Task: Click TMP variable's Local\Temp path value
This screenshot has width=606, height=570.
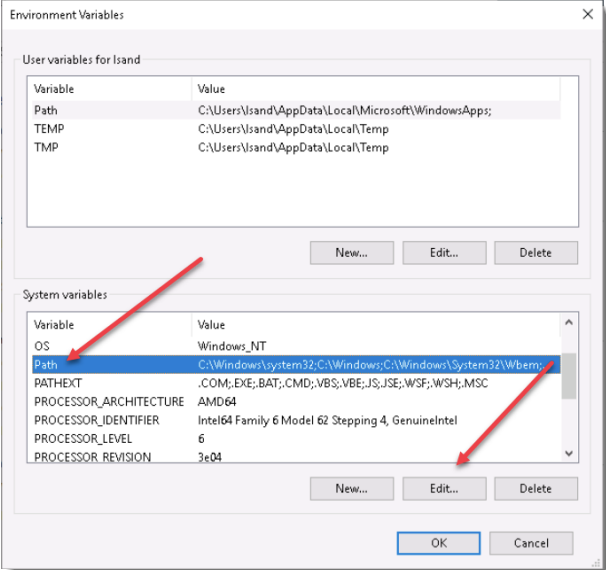Action: coord(293,147)
